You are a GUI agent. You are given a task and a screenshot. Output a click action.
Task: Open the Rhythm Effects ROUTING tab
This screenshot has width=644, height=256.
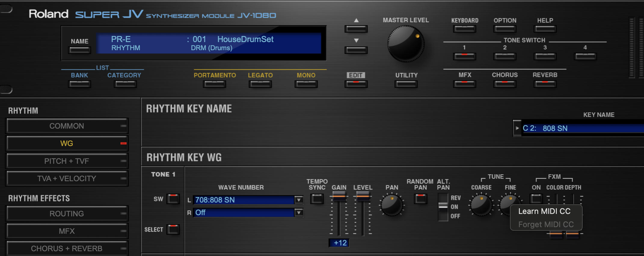67,214
